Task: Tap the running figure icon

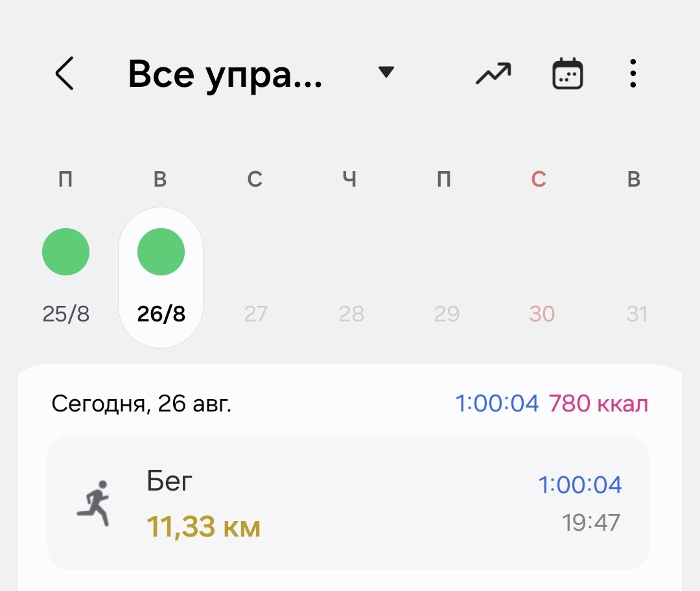Action: point(94,503)
